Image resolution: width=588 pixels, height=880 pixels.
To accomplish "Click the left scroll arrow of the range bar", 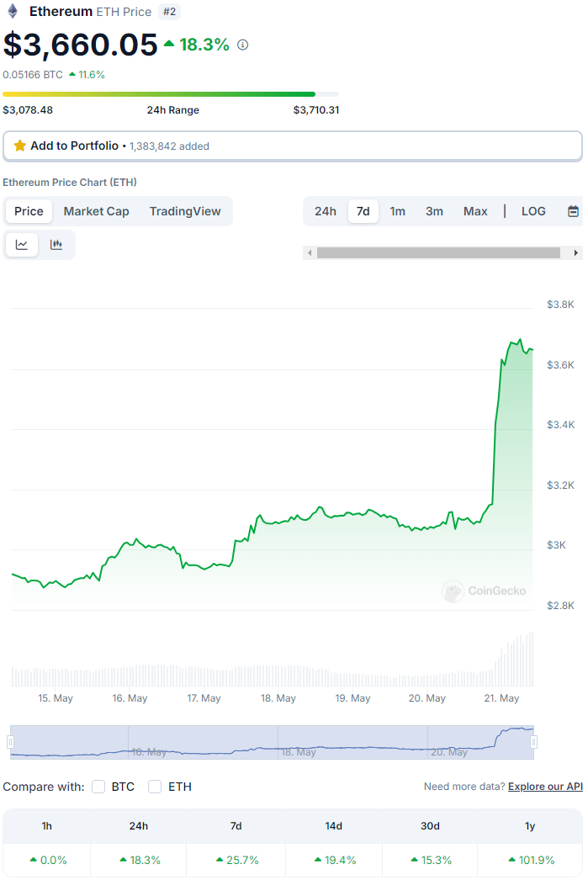I will [x=310, y=253].
